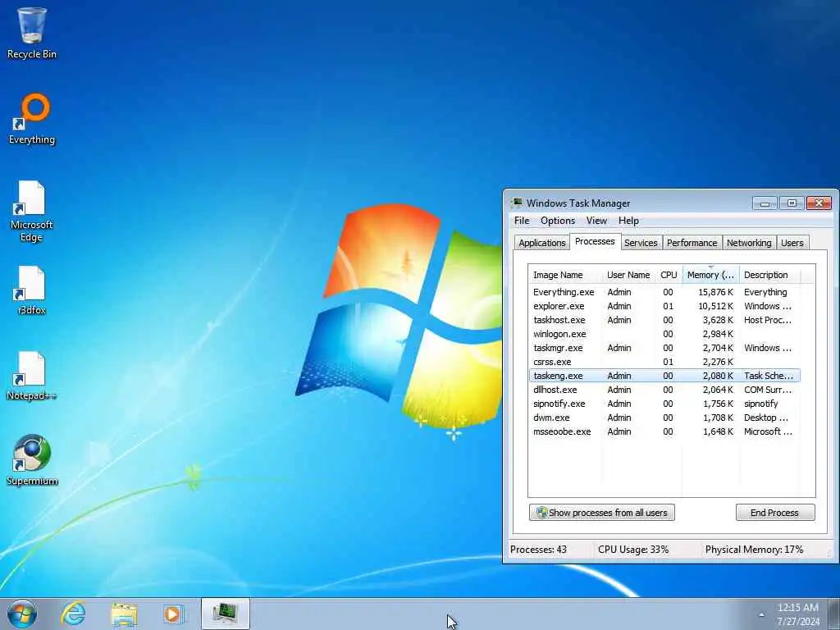
Task: Select the taskeng.exe process row
Action: (x=664, y=376)
